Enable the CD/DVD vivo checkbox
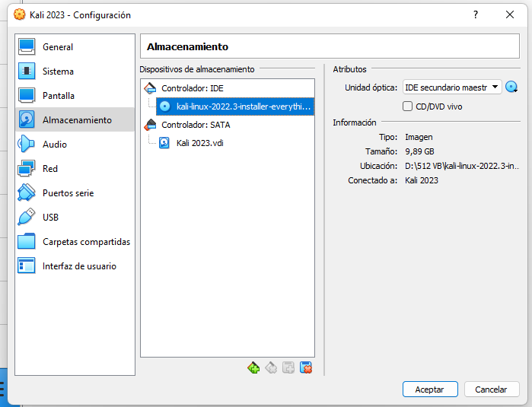Viewport: 532px width, 407px height. coord(407,107)
